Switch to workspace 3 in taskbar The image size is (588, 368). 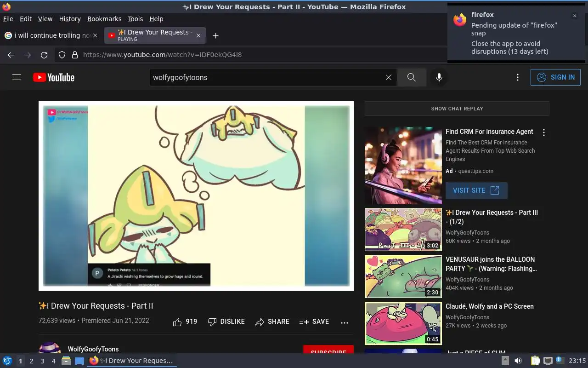(x=42, y=361)
